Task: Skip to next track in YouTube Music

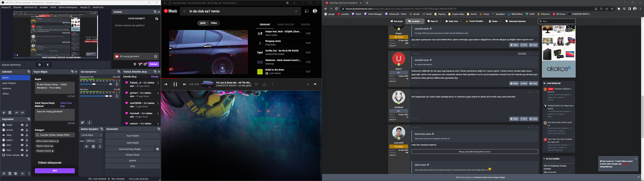Action: coord(184,84)
